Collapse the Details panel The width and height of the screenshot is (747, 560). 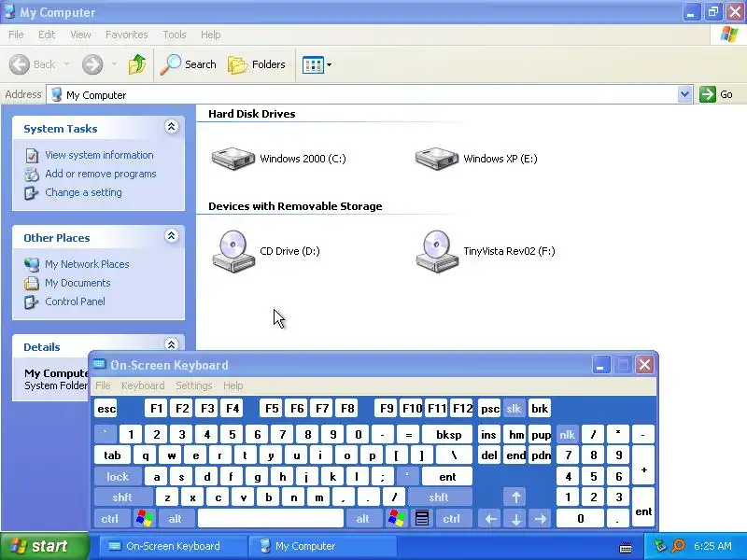(x=172, y=344)
